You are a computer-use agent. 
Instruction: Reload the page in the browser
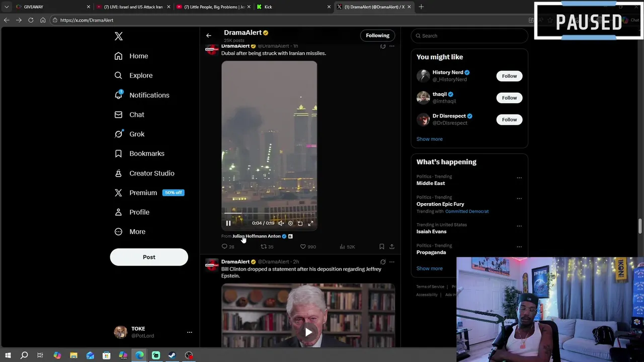31,20
